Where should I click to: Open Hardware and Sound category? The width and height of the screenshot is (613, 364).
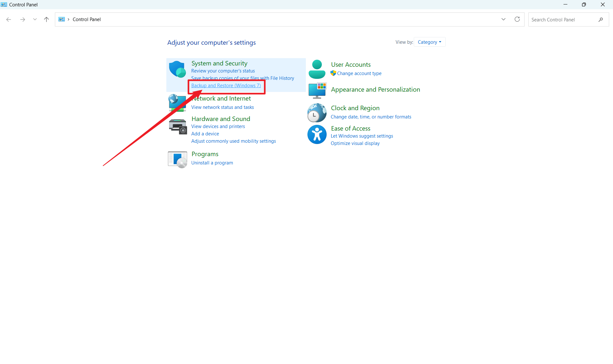coord(221,119)
